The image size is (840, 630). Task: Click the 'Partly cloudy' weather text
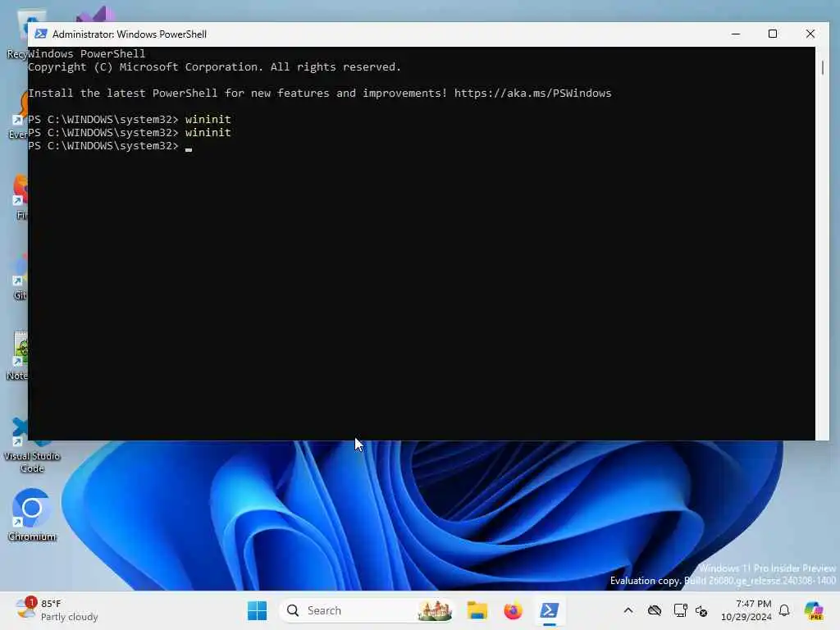[69, 617]
